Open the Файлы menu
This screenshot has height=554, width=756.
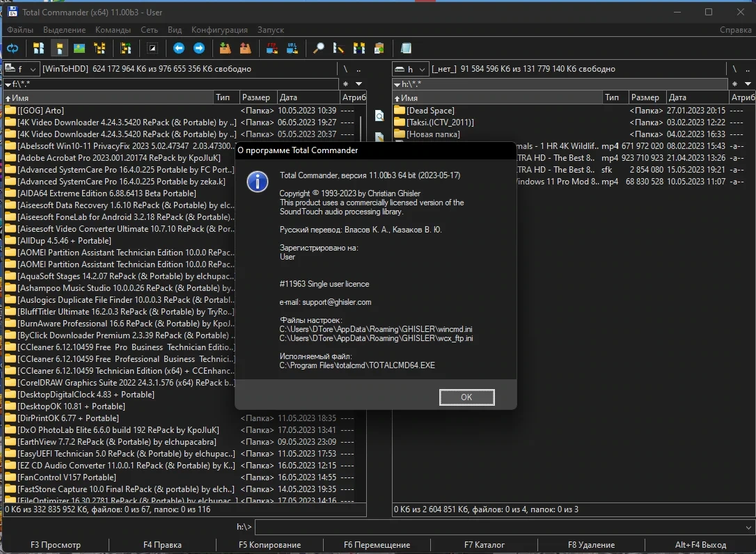(20, 30)
